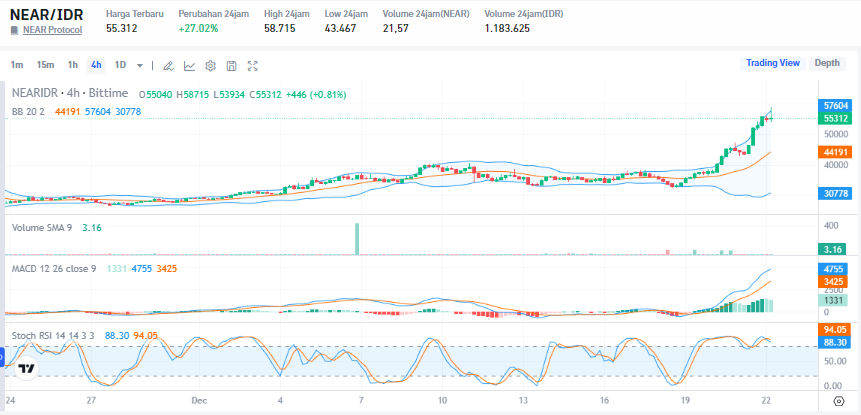Select the 1m timeframe
Image resolution: width=861 pixels, height=415 pixels.
pos(17,65)
